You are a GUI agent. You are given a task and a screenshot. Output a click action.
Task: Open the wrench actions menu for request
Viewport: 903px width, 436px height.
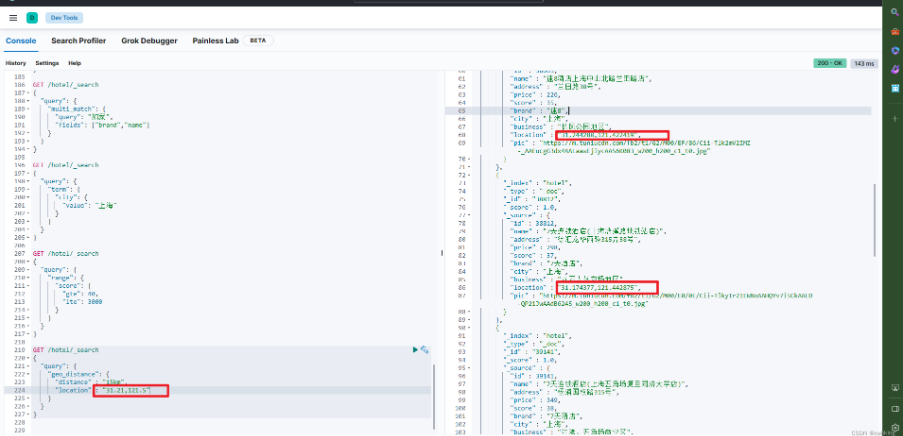[x=425, y=349]
